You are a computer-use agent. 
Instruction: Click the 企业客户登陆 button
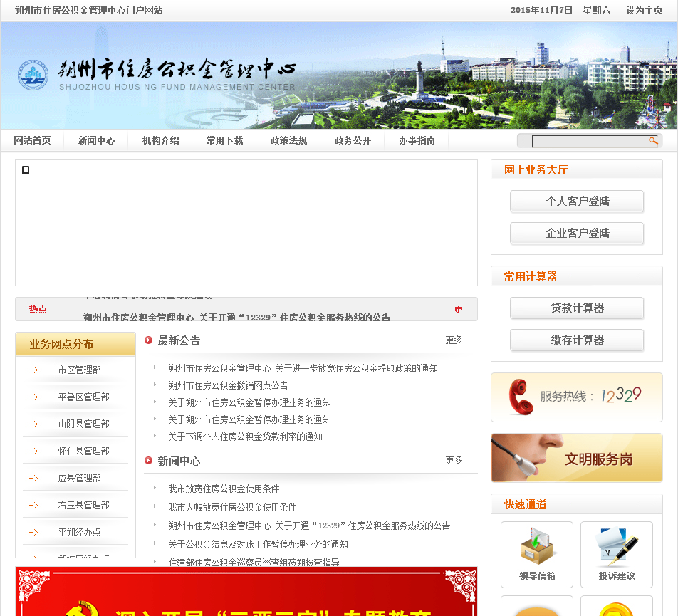coord(577,233)
